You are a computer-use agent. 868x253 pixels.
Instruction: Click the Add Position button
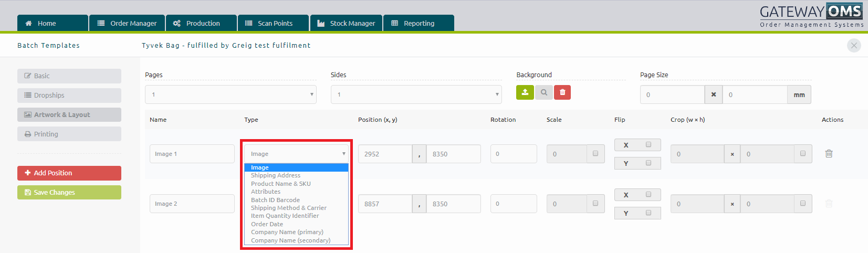pos(69,173)
